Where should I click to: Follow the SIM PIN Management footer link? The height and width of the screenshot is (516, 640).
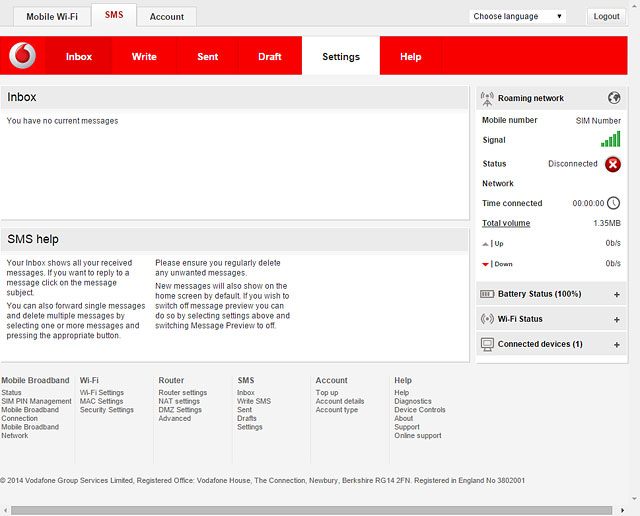[x=36, y=401]
